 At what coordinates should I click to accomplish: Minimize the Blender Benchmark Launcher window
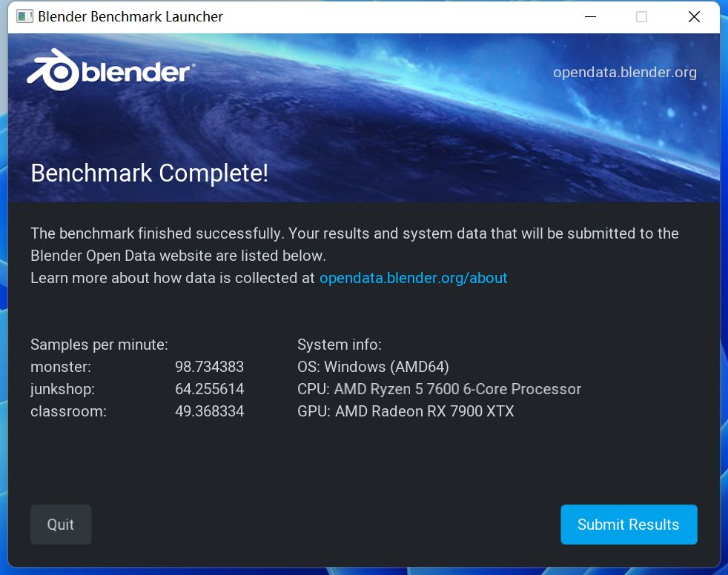click(x=589, y=16)
